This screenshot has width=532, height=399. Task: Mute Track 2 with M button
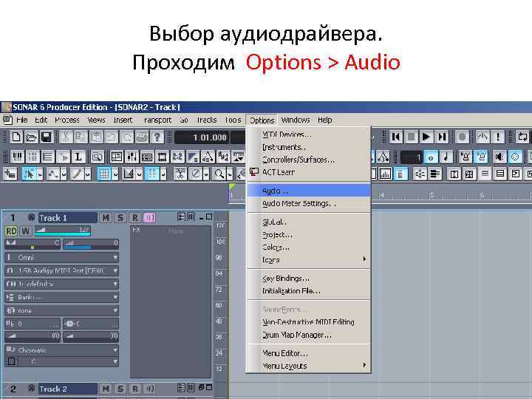(106, 389)
